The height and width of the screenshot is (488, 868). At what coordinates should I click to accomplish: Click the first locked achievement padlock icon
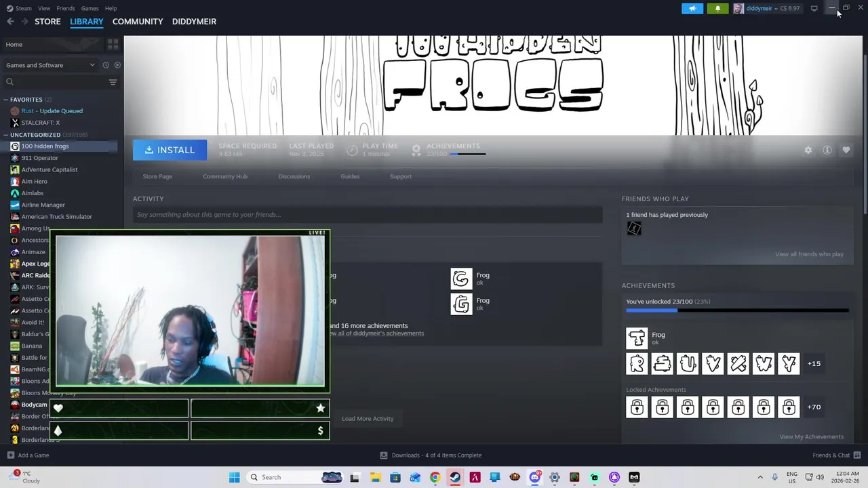[637, 407]
